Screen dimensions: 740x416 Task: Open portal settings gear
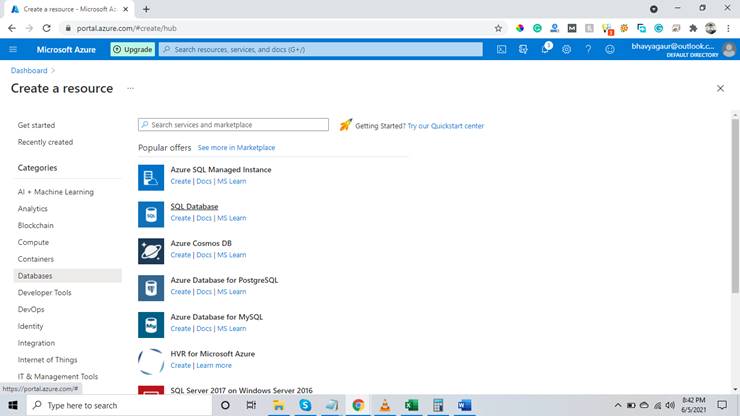pyautogui.click(x=566, y=49)
